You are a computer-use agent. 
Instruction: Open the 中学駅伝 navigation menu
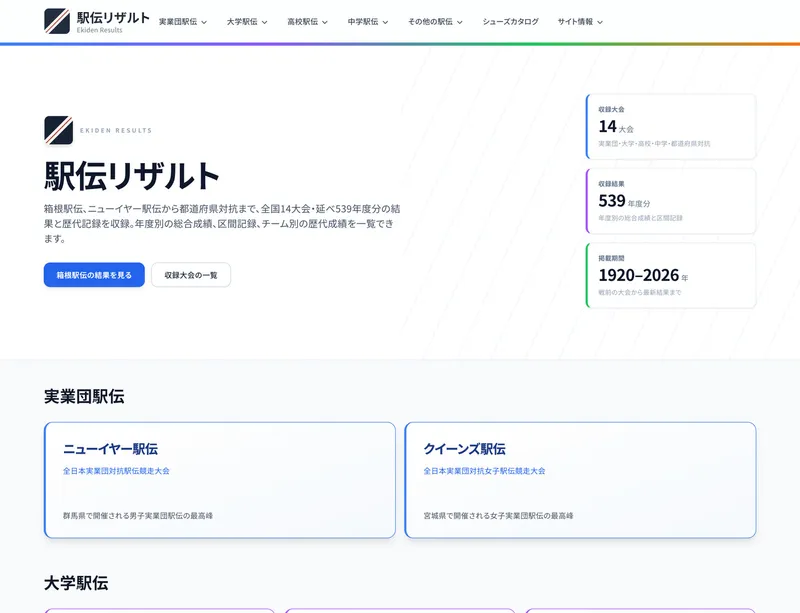click(x=368, y=21)
